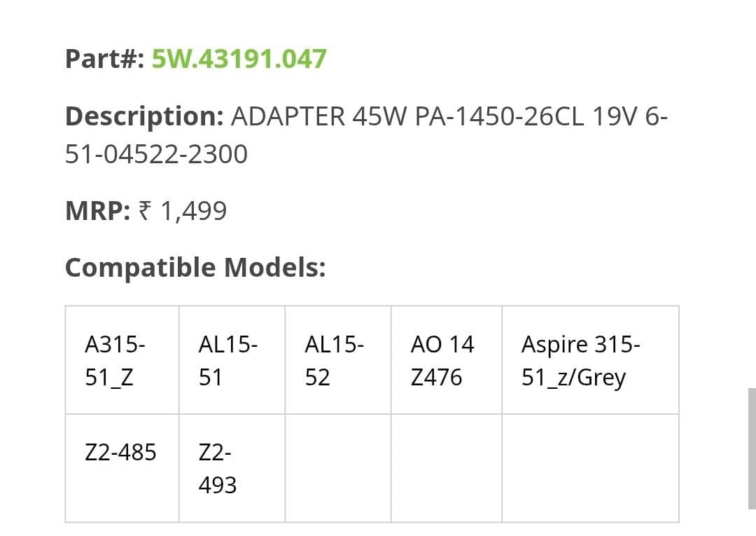Viewport: 756px width, 536px height.
Task: Click the MRP label
Action: coord(97,212)
